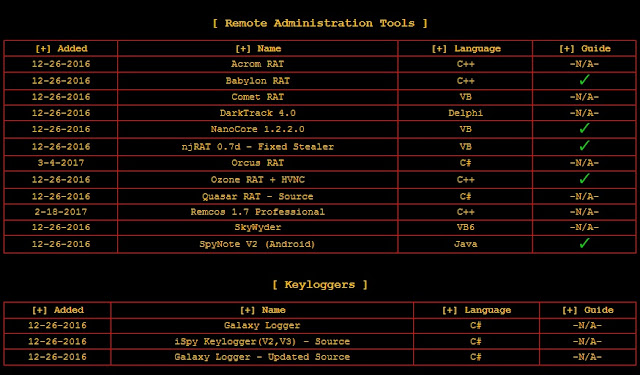Viewport: 640px width, 375px height.
Task: Click the green checkmark for SpyNote V2 (Android)
Action: coord(584,244)
